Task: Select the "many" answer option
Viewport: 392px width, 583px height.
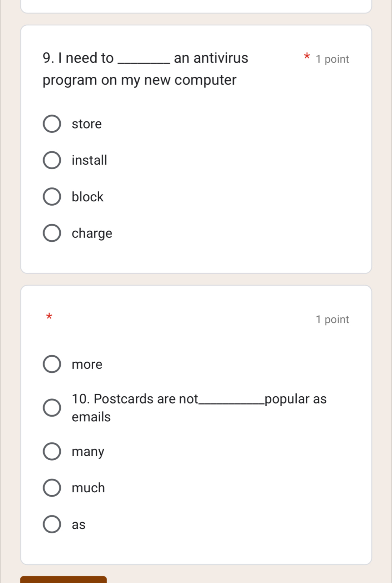Action: tap(52, 452)
